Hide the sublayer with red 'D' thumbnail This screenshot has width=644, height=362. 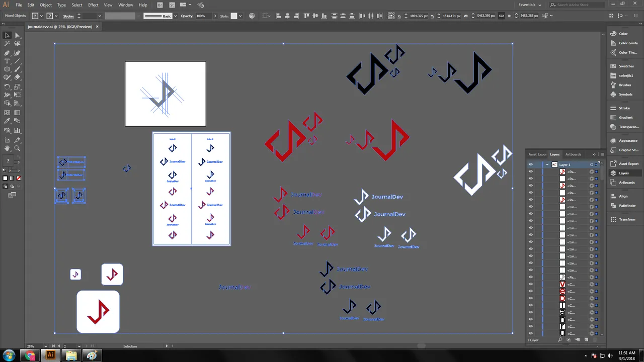coord(530,298)
